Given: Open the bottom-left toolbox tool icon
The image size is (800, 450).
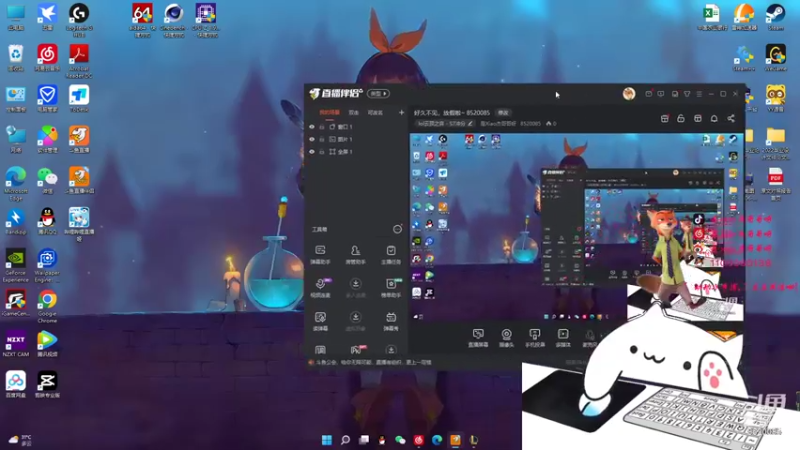Looking at the screenshot, I should pyautogui.click(x=320, y=350).
